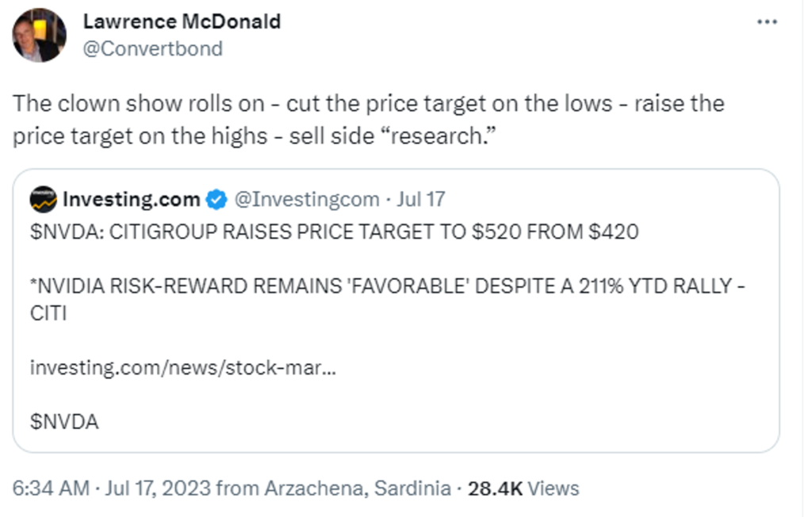This screenshot has width=812, height=517.
Task: Click the trailing CITI attribution text
Action: [48, 314]
